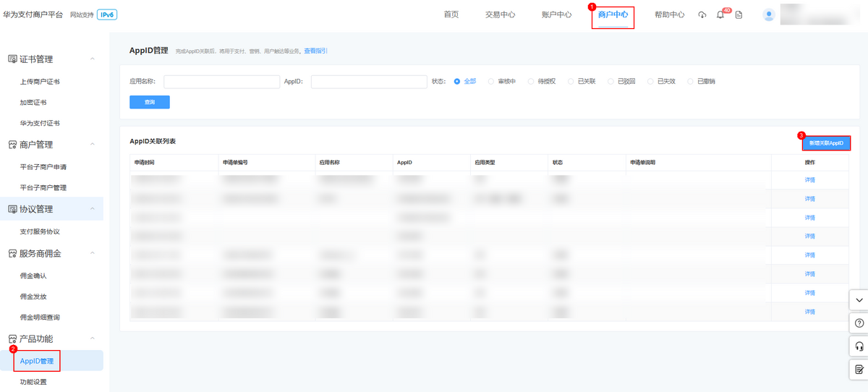Viewport: 868px width, 392px height.
Task: Open the question mark help floating button
Action: (859, 323)
